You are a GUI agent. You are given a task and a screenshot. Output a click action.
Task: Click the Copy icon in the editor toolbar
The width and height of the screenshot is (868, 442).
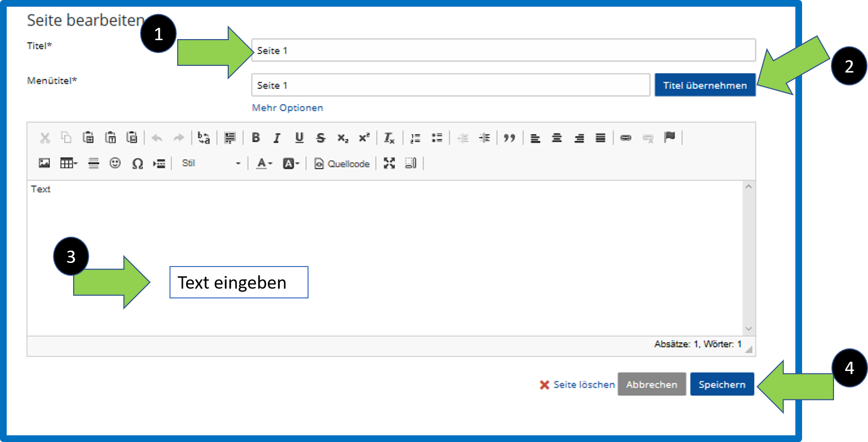[66, 137]
